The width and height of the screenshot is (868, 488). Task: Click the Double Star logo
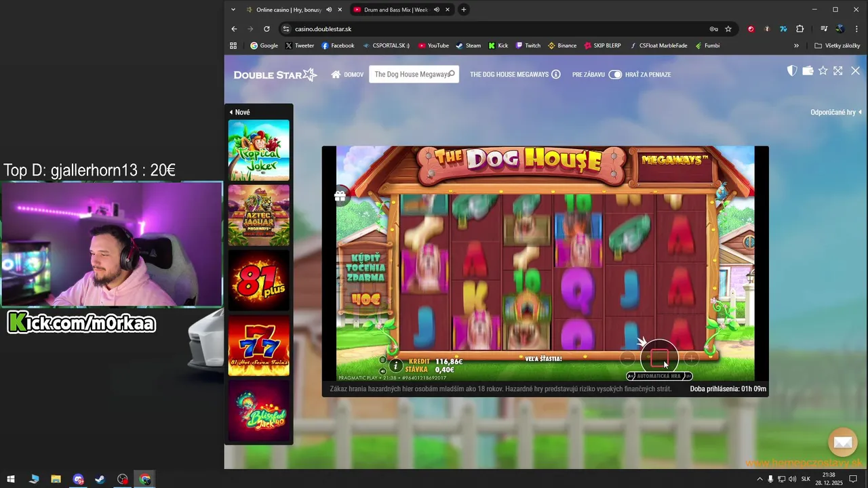[275, 75]
